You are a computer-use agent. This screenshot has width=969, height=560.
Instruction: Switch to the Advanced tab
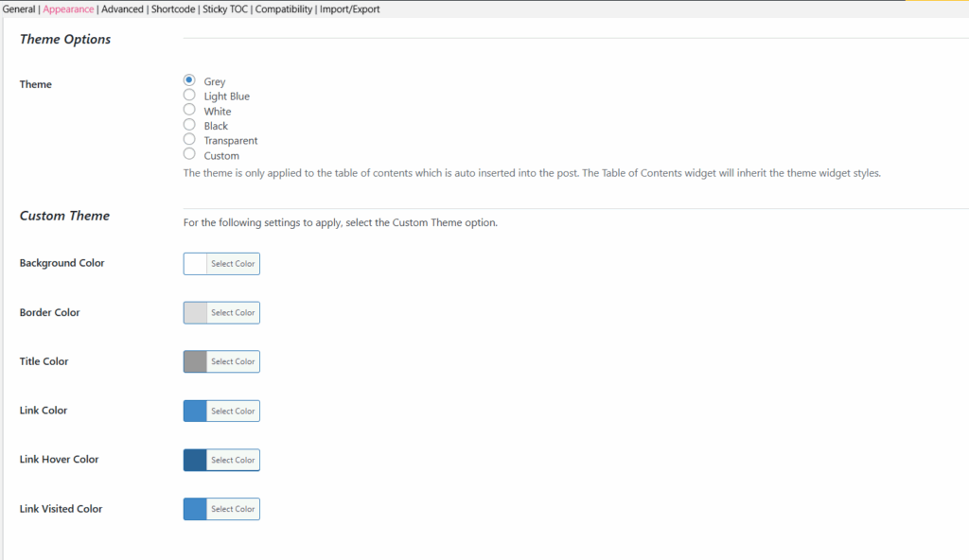tap(122, 9)
